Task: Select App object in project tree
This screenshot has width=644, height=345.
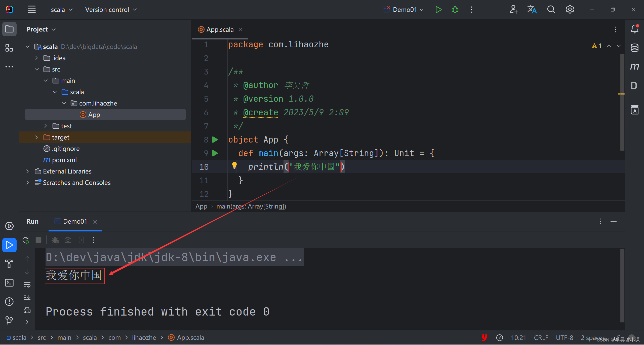Action: click(x=105, y=115)
